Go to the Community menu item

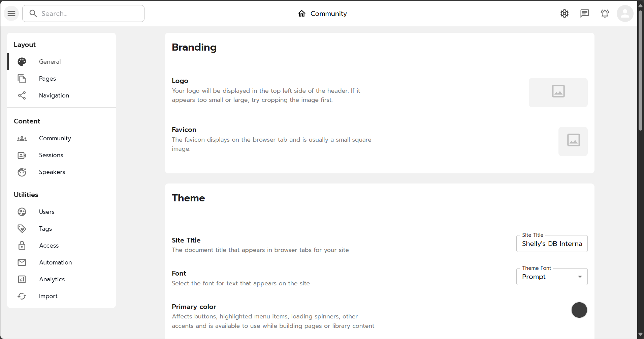(x=55, y=138)
